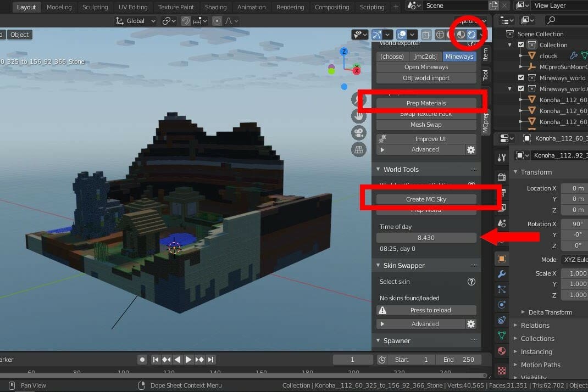Switch to wireframe viewport shading
Viewport: 588px width, 392px height.
point(440,35)
